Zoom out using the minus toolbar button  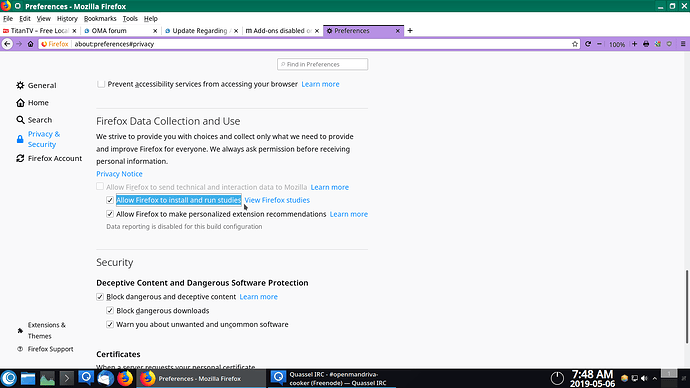[x=599, y=44]
